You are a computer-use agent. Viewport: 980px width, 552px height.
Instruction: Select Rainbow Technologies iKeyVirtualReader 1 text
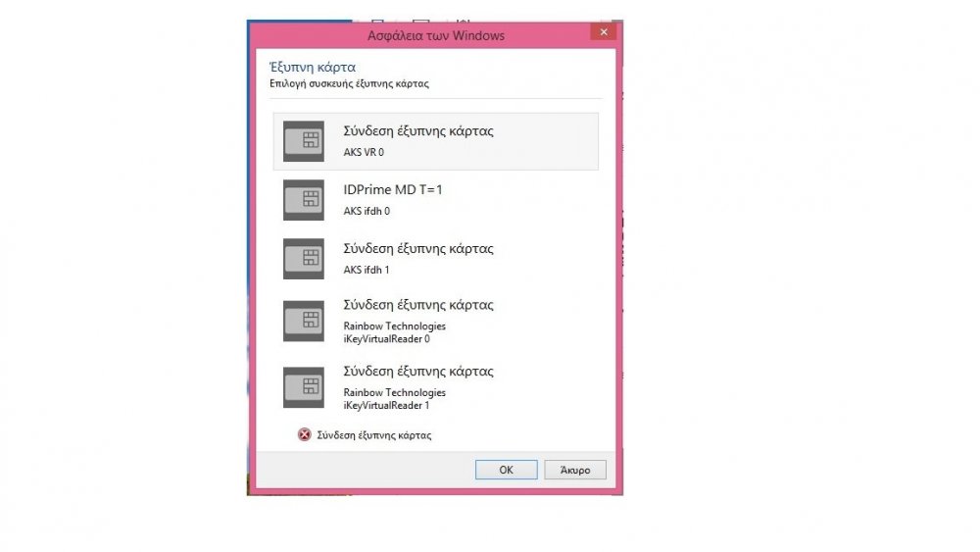pos(394,399)
